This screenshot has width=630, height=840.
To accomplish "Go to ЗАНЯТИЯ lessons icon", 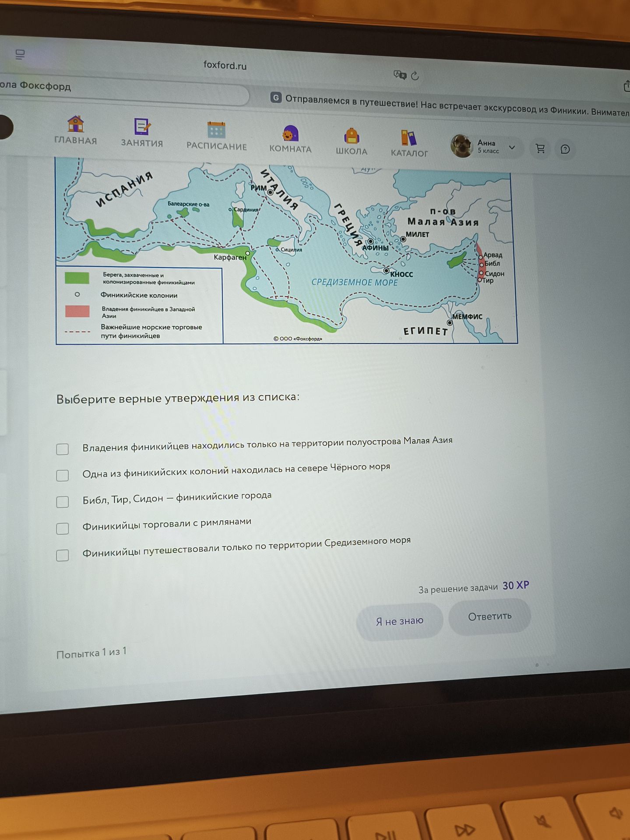I will tap(142, 126).
